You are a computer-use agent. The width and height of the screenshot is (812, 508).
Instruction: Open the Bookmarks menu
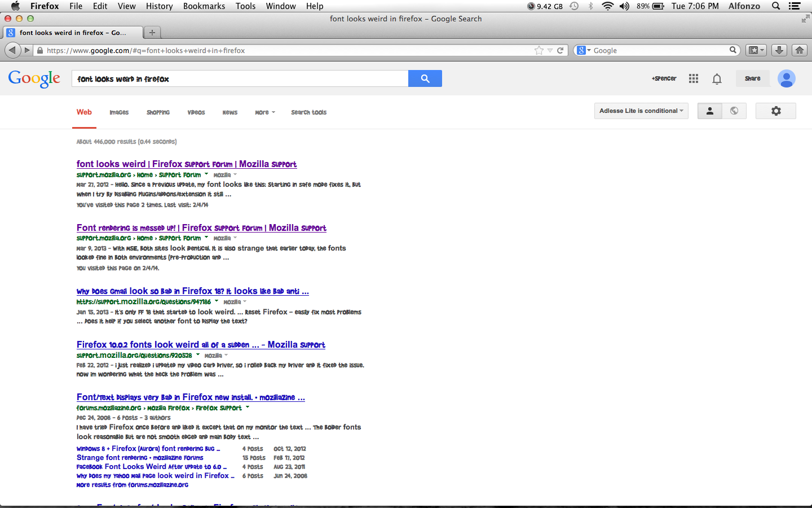click(204, 6)
